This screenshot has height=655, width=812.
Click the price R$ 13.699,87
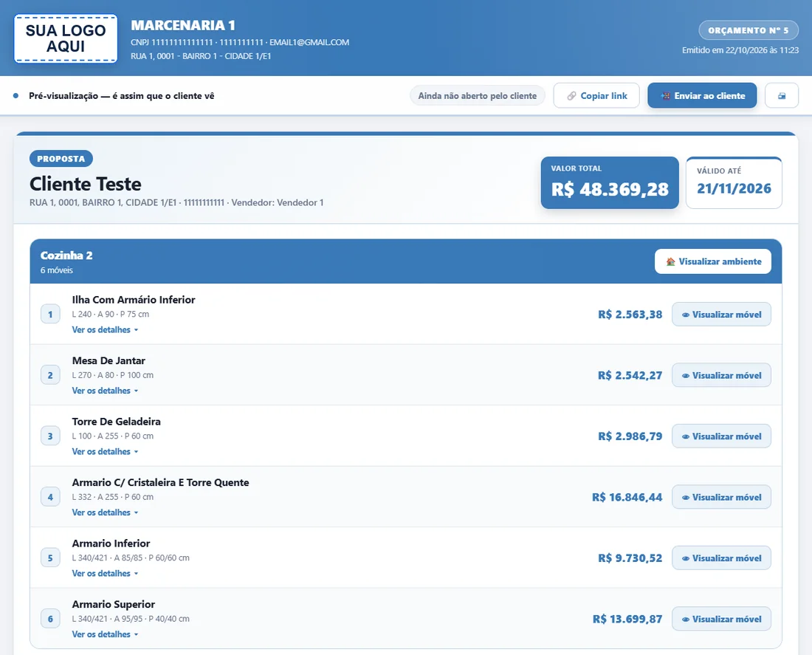[627, 620]
